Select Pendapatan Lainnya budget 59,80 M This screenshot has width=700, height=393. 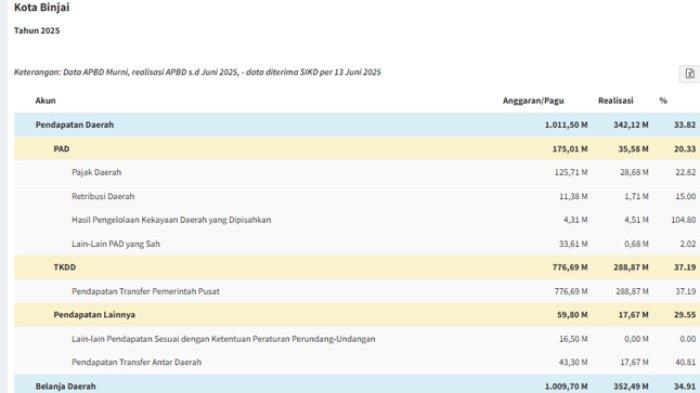point(572,314)
